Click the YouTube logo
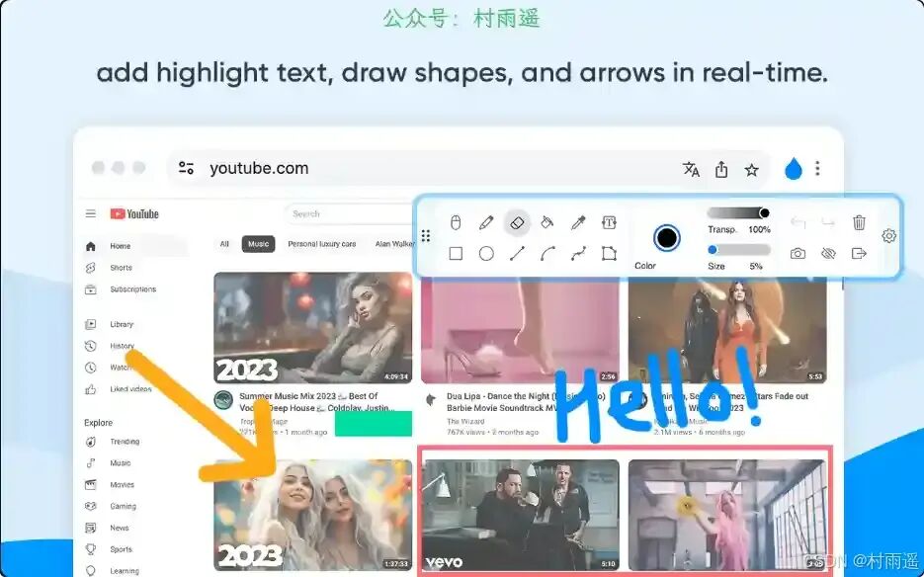Image resolution: width=924 pixels, height=577 pixels. tap(134, 214)
